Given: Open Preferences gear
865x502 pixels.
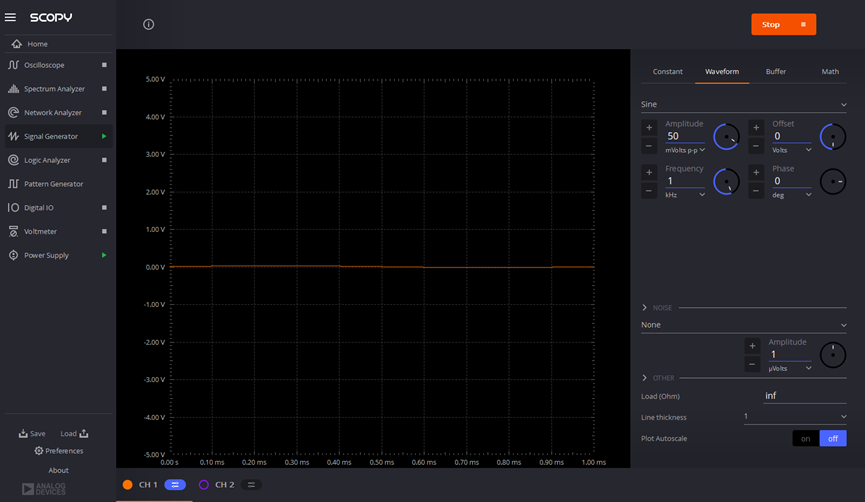Looking at the screenshot, I should pos(39,451).
